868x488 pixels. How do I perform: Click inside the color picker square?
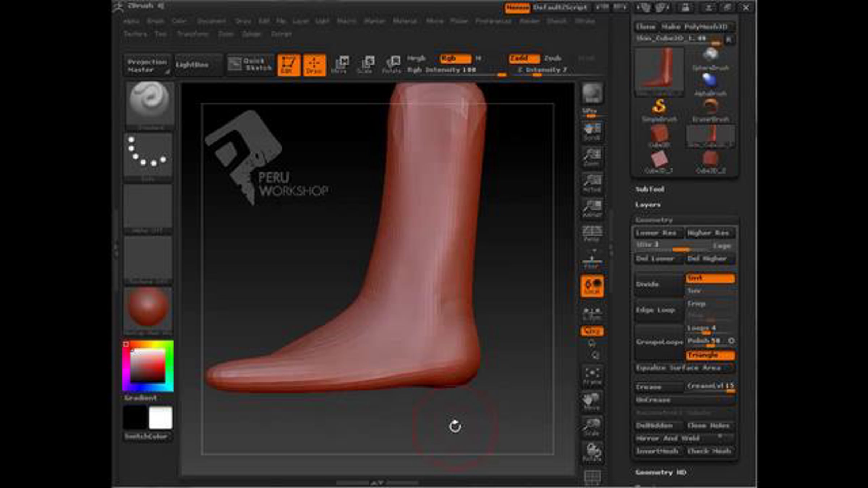click(x=148, y=366)
